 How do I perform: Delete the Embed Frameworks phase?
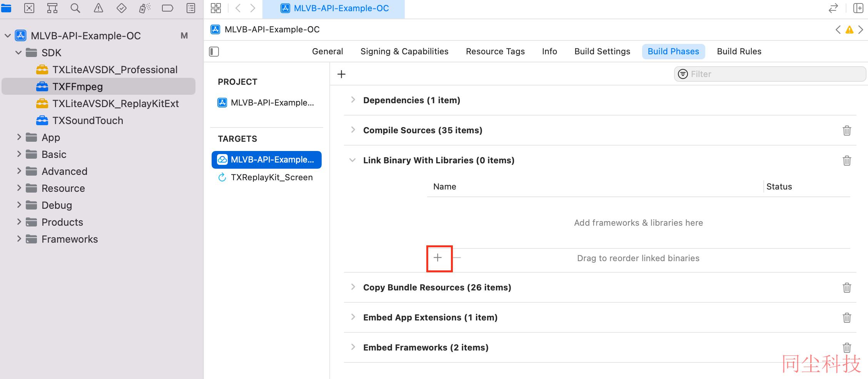(x=847, y=347)
